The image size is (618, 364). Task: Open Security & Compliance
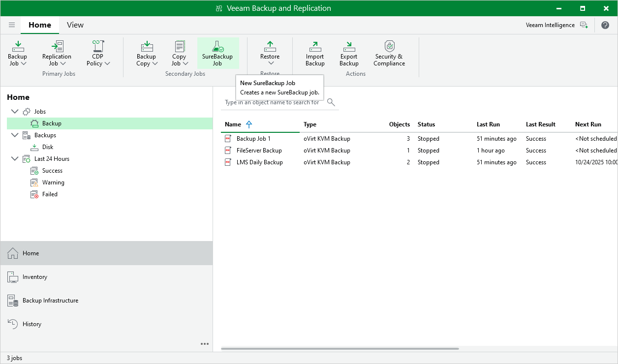point(389,53)
